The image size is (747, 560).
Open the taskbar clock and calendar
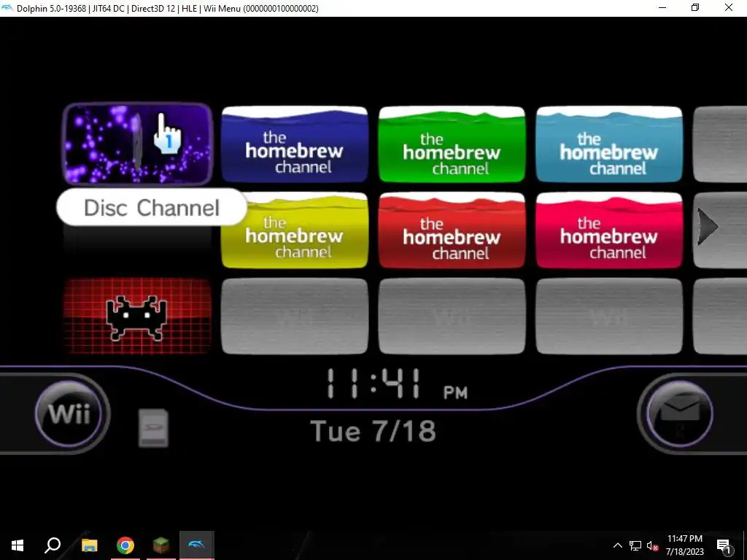pos(684,545)
